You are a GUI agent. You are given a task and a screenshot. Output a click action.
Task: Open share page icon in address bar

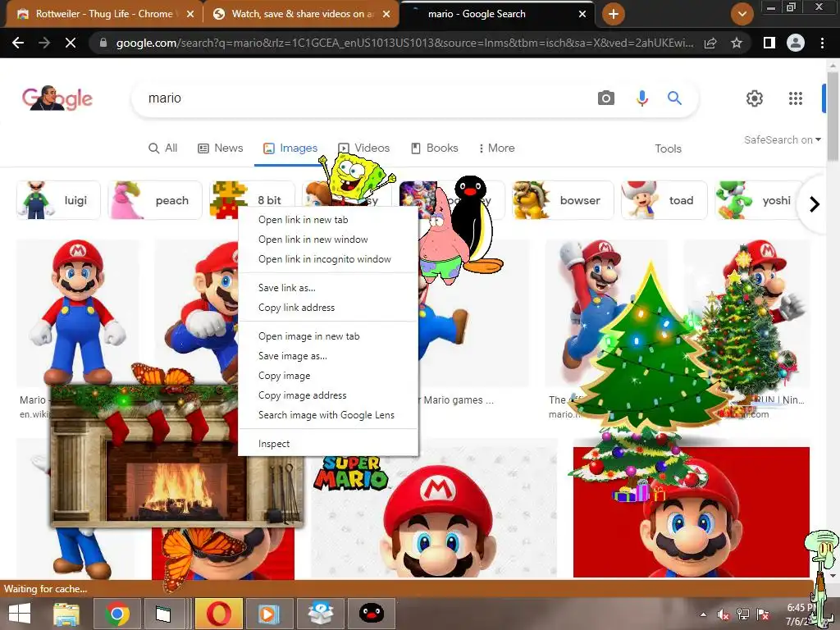(x=710, y=43)
